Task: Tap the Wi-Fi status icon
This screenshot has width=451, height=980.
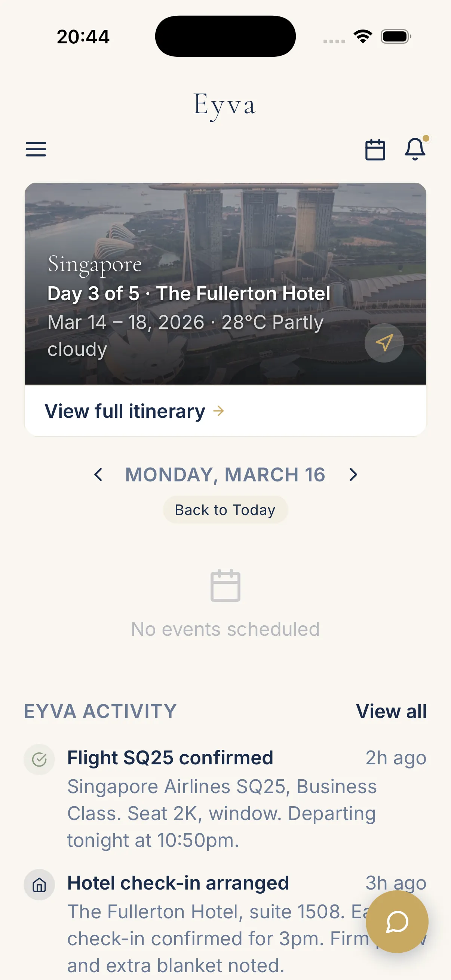Action: [x=363, y=37]
